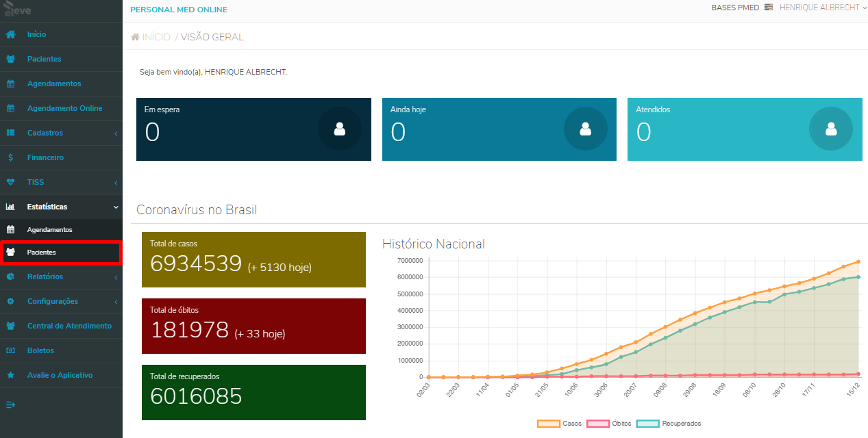This screenshot has width=868, height=438.
Task: Click the star icon beside Avalie o Aplicativo
Action: pos(10,375)
